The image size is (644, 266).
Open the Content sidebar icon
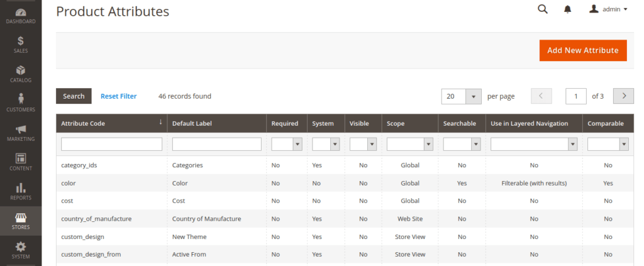click(x=21, y=162)
